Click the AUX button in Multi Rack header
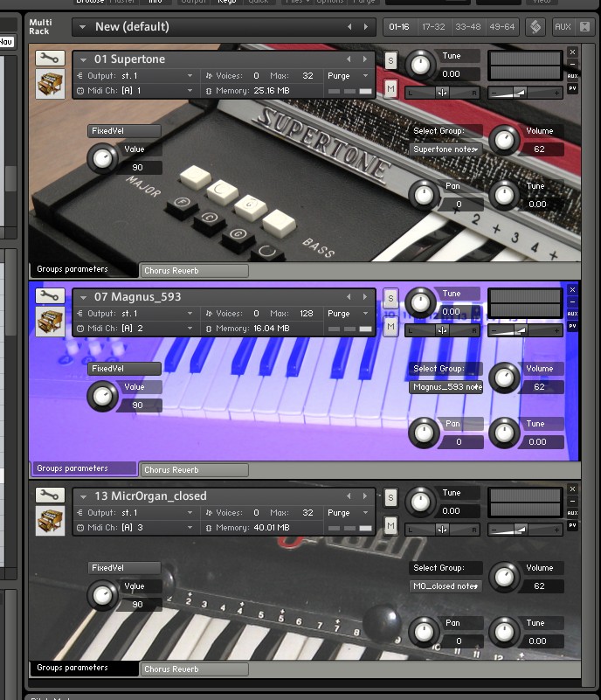This screenshot has width=601, height=700. click(563, 27)
